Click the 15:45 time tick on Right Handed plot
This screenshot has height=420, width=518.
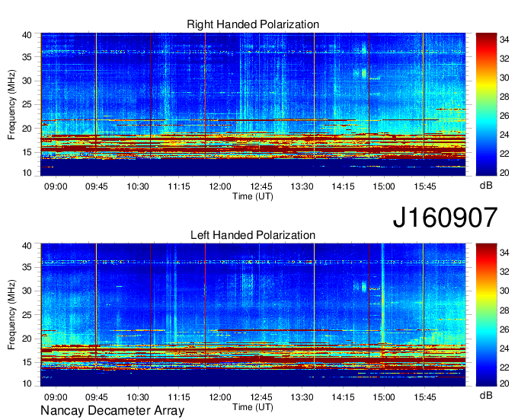[x=425, y=186]
